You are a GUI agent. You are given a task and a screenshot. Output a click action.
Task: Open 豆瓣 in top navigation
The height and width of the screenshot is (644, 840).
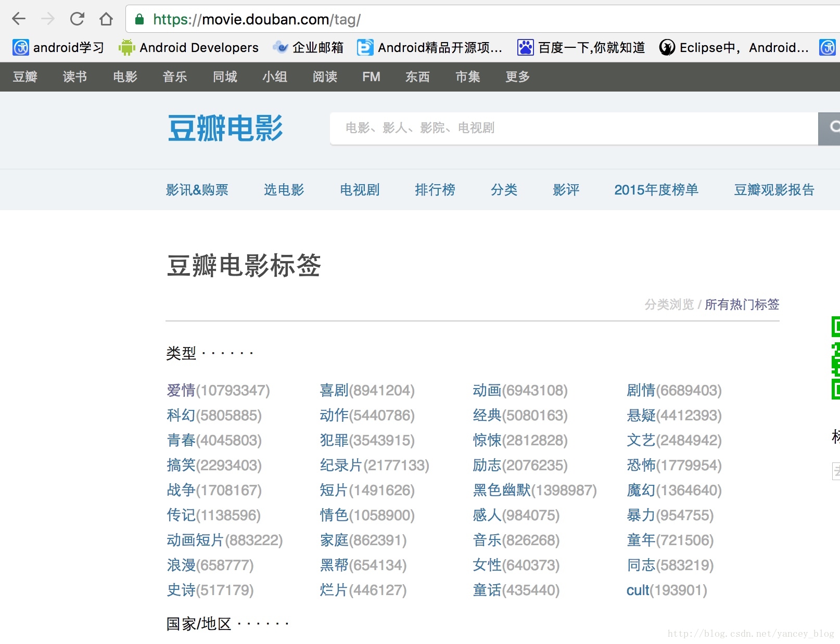pyautogui.click(x=25, y=77)
